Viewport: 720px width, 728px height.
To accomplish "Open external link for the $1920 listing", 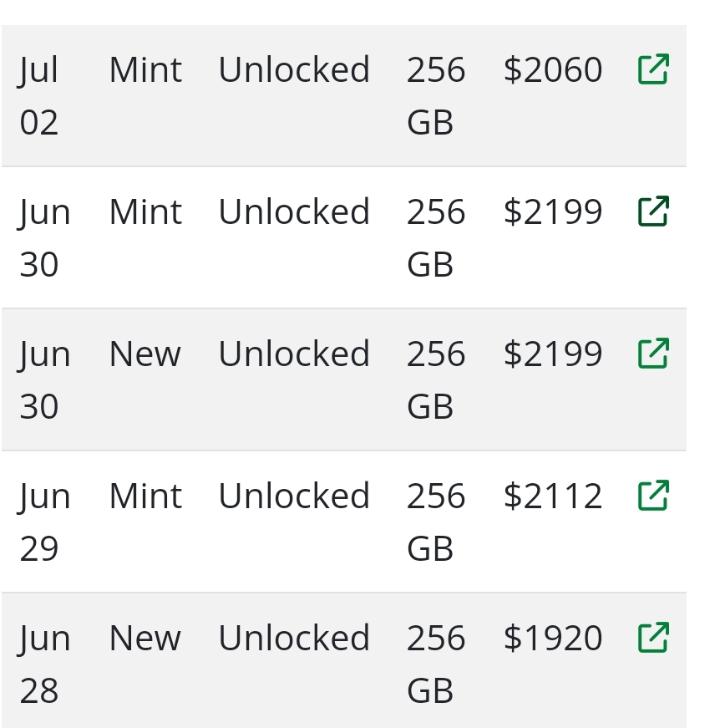I will [x=653, y=638].
